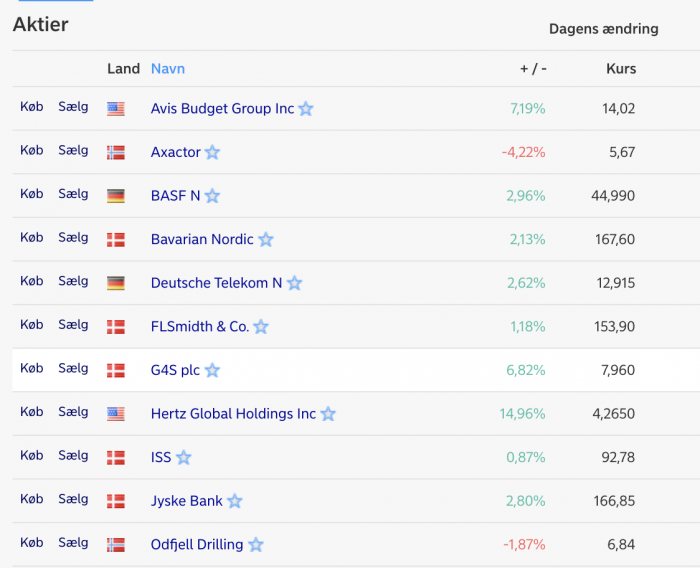
Task: Toggle favorite star for Deutsche Telekom N
Action: pyautogui.click(x=295, y=283)
